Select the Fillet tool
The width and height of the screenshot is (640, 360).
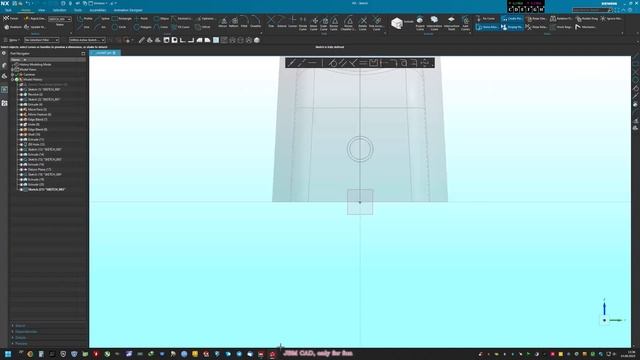(x=244, y=22)
